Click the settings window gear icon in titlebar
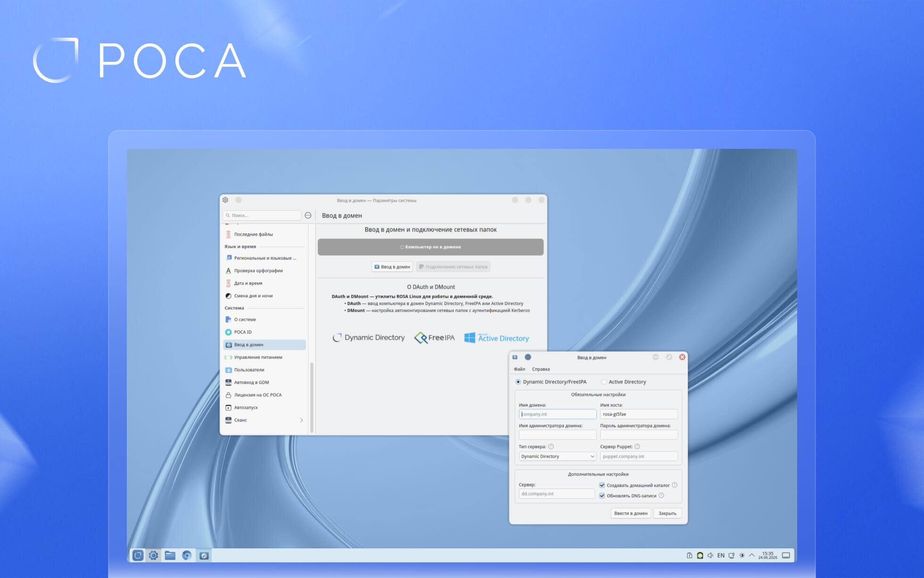The width and height of the screenshot is (924, 578). (x=225, y=200)
